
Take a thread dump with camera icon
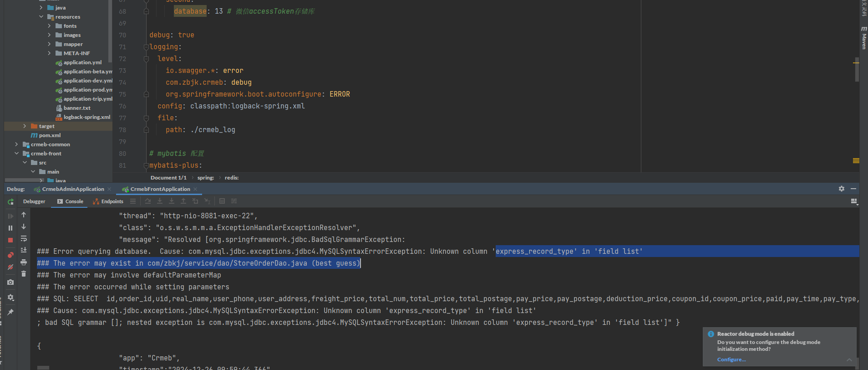[x=10, y=283]
